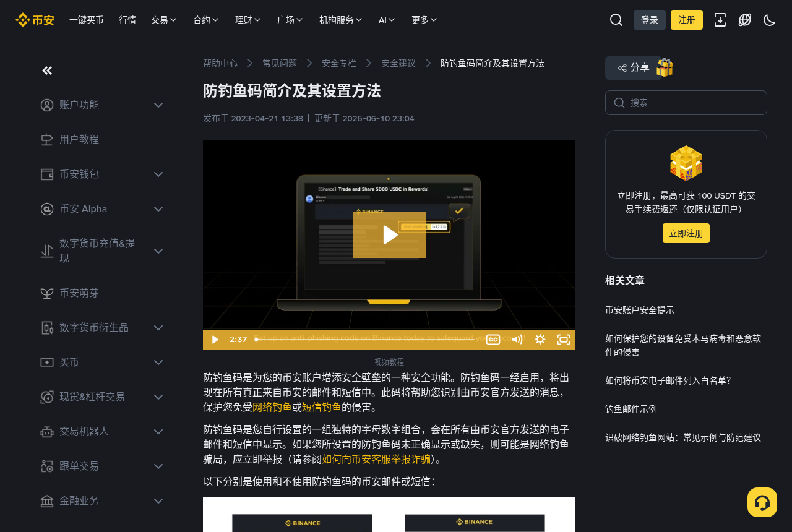Go to 安全专栏 breadcrumb
792x532 pixels.
pyautogui.click(x=339, y=63)
